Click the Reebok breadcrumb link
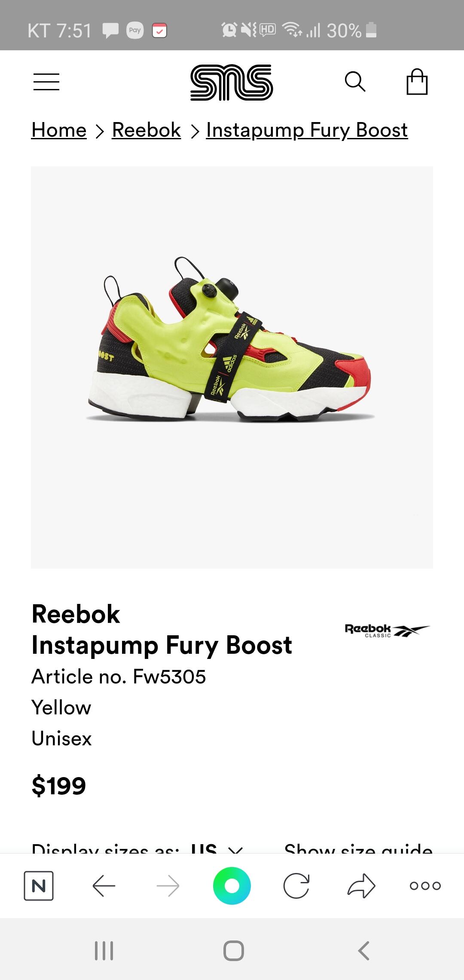This screenshot has height=980, width=464. coord(147,130)
